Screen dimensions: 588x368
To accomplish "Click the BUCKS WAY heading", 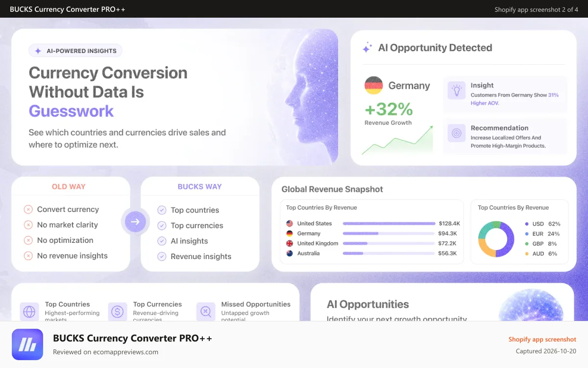I will tap(200, 186).
